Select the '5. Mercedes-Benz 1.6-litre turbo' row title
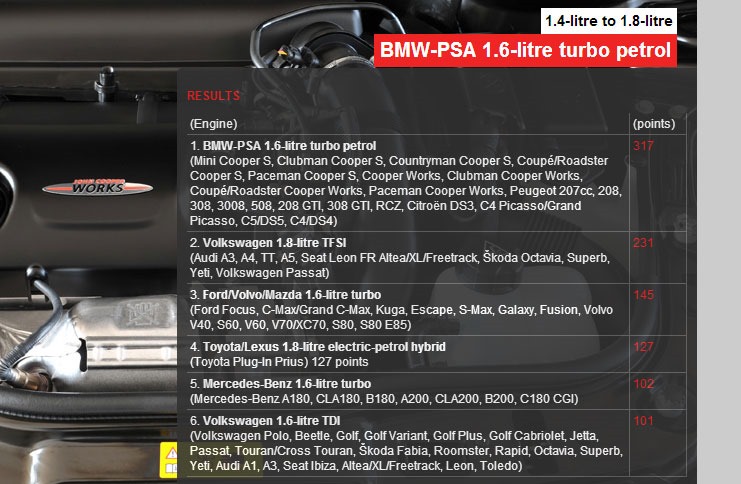741x484 pixels. (x=280, y=384)
